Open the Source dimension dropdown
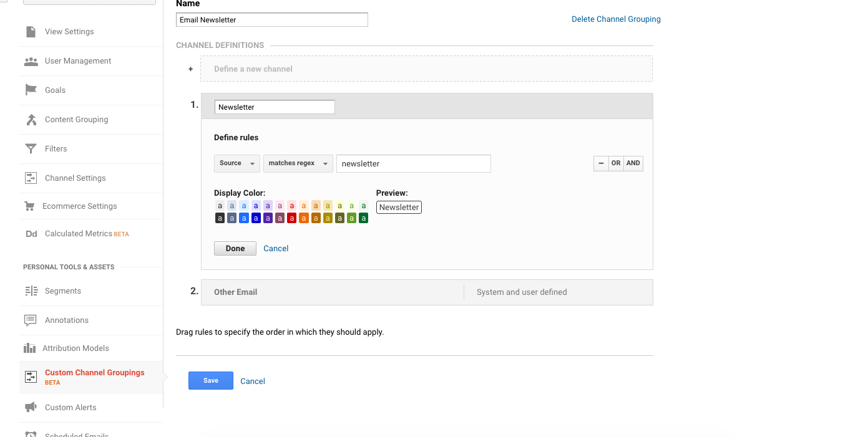The width and height of the screenshot is (868, 437). tap(237, 163)
